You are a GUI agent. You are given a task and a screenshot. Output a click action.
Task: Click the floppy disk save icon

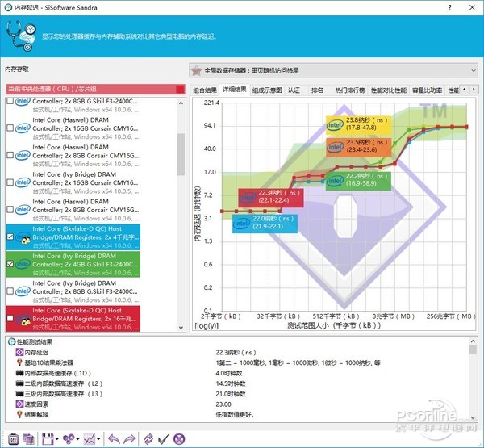(48, 439)
